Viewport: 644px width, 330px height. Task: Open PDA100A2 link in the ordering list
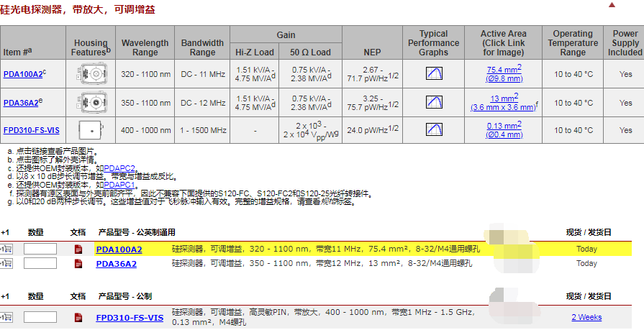119,249
